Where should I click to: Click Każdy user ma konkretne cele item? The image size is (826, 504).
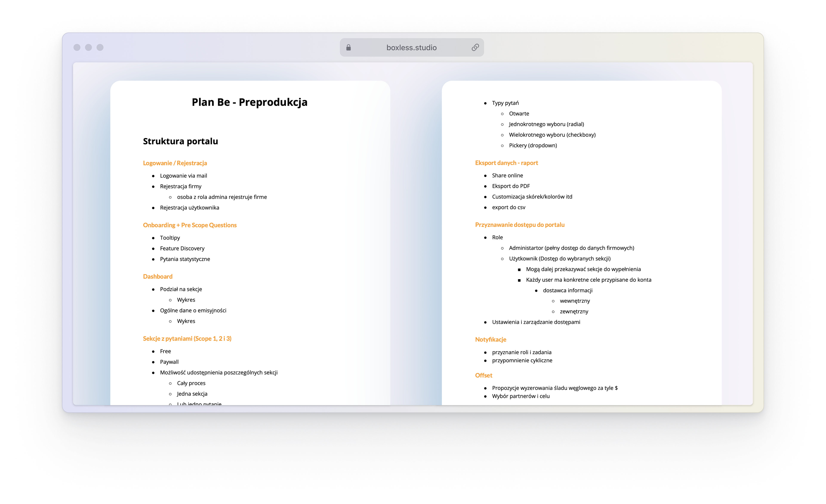click(588, 280)
